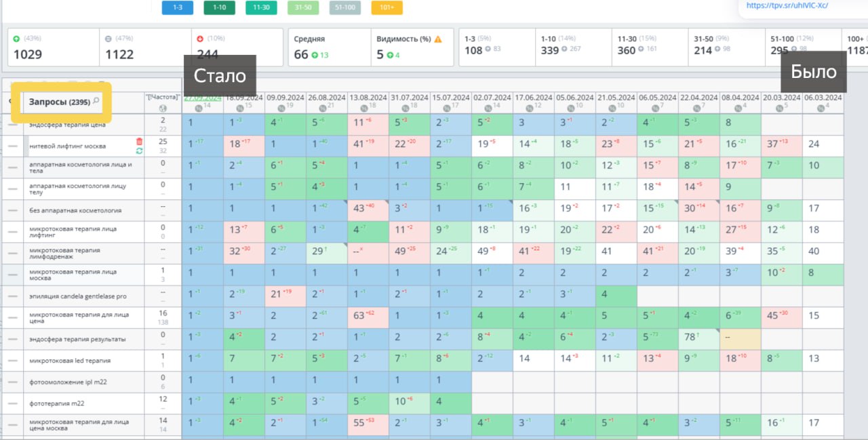Collapse the фототерапия m22 row dash
Viewport: 868px width, 440px height.
tap(13, 403)
